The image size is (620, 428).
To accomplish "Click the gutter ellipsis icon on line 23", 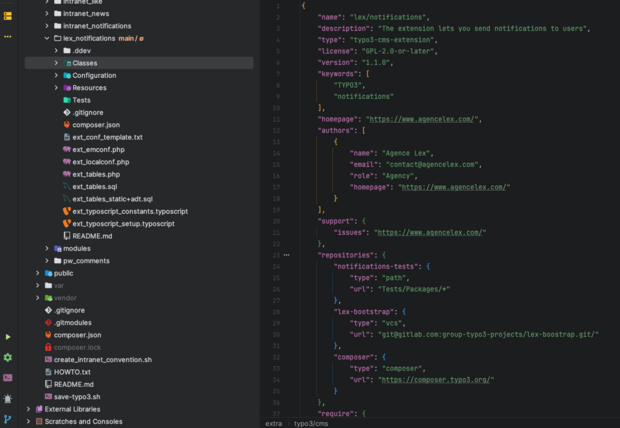I will point(287,255).
